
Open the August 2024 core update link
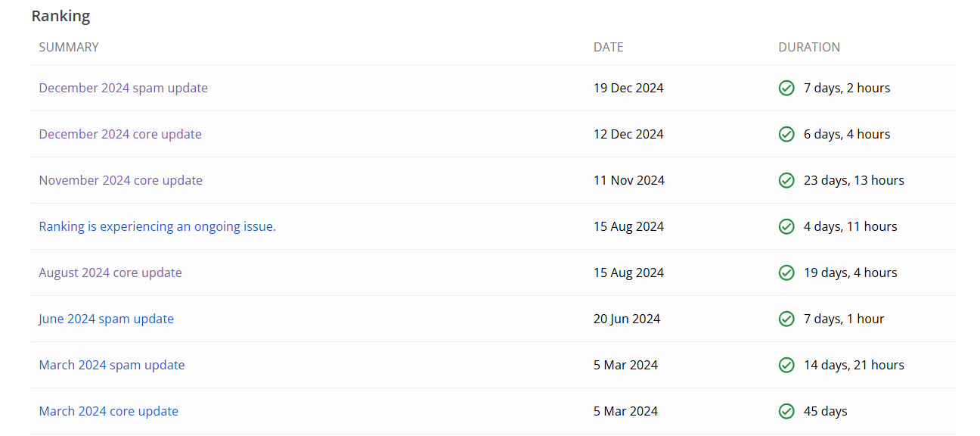(x=110, y=272)
